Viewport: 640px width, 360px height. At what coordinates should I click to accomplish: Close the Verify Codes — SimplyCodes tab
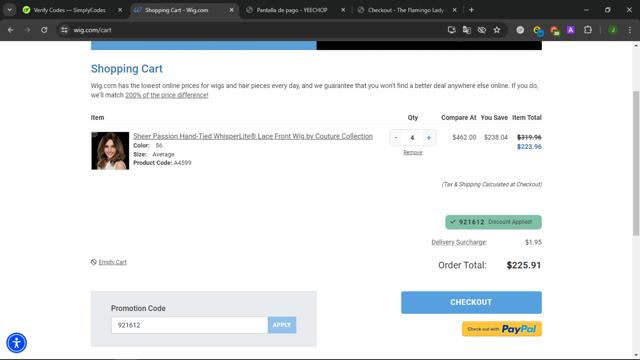(x=120, y=10)
